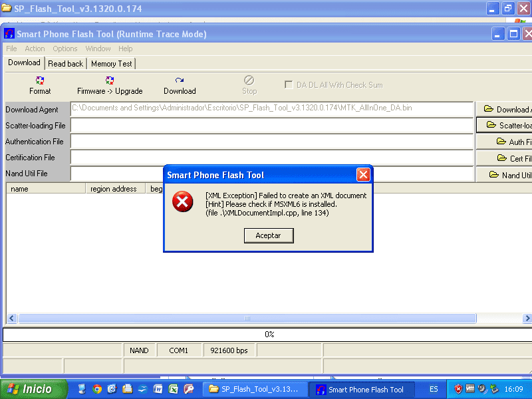
Task: Click the red key quick launch icon
Action: [189, 389]
